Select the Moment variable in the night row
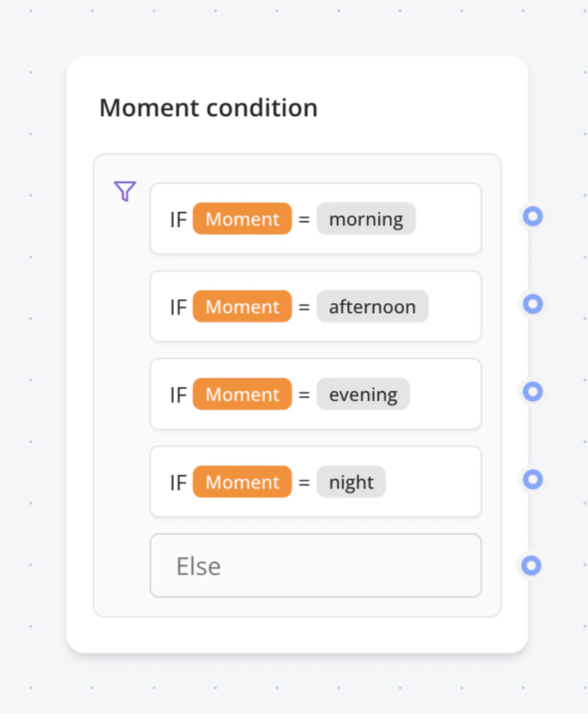 pyautogui.click(x=242, y=482)
